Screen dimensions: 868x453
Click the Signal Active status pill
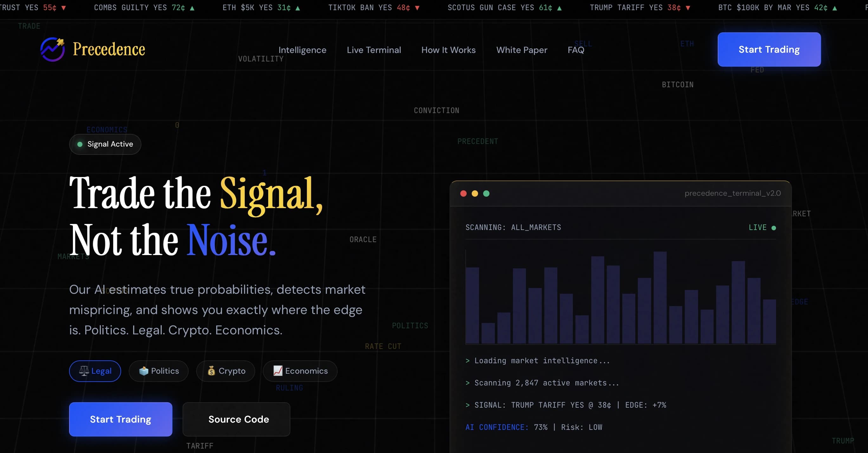click(105, 144)
